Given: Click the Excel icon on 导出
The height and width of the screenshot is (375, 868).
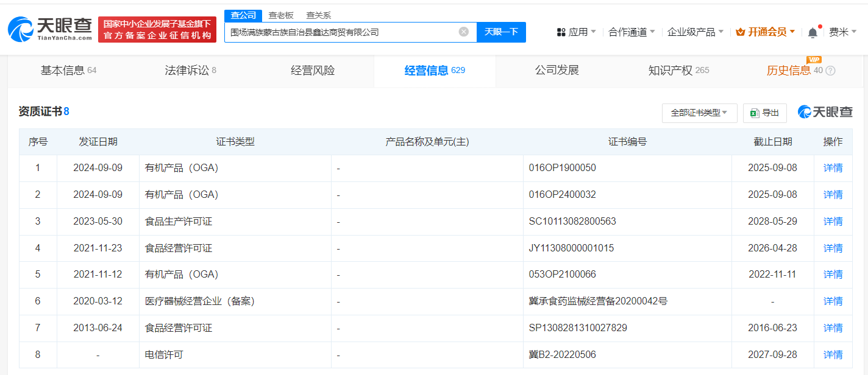Looking at the screenshot, I should [755, 113].
